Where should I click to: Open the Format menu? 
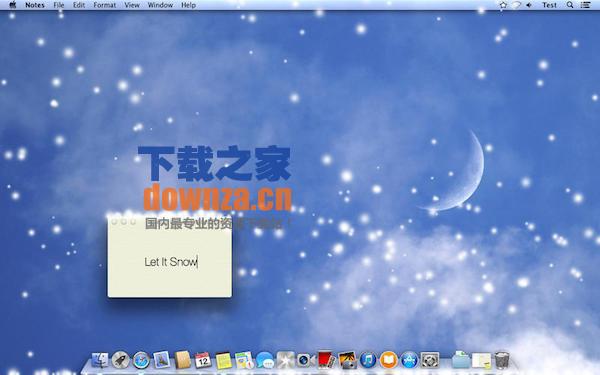(105, 5)
